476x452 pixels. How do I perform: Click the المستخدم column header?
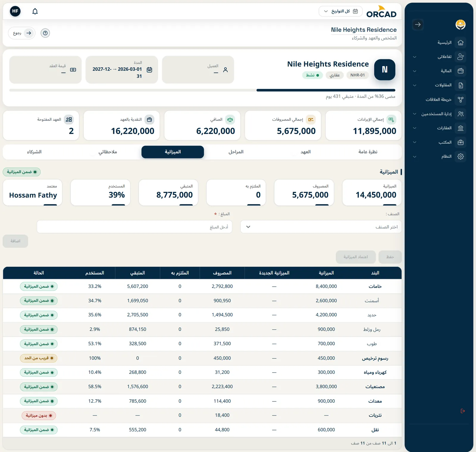click(x=95, y=273)
